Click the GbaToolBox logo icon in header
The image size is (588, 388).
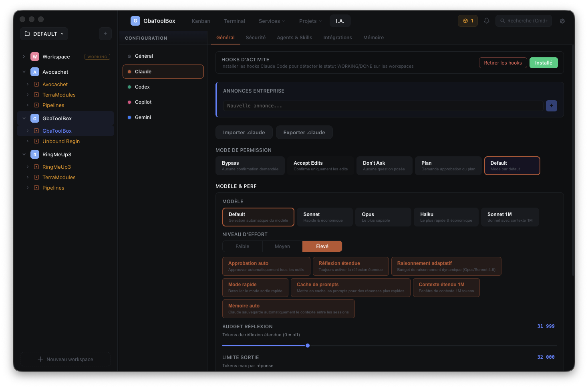(135, 21)
